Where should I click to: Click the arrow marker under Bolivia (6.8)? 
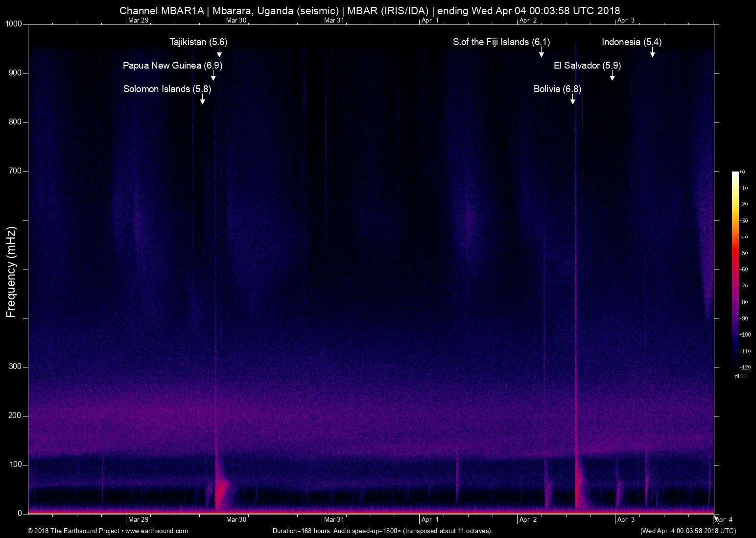tap(572, 100)
